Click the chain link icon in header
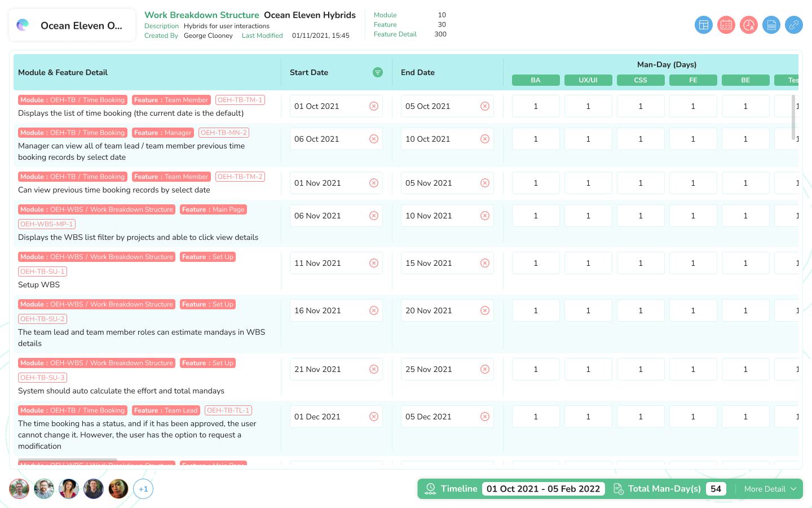 [x=793, y=25]
